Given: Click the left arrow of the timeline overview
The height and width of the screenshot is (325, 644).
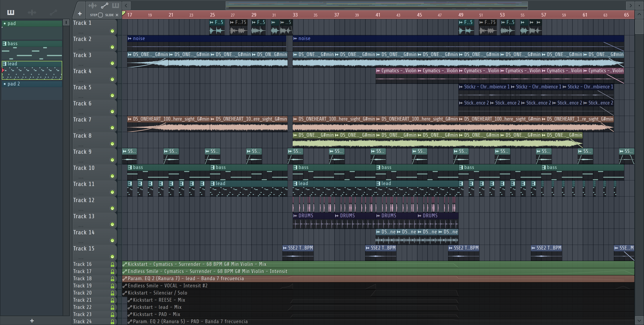Looking at the screenshot, I should pyautogui.click(x=126, y=5).
